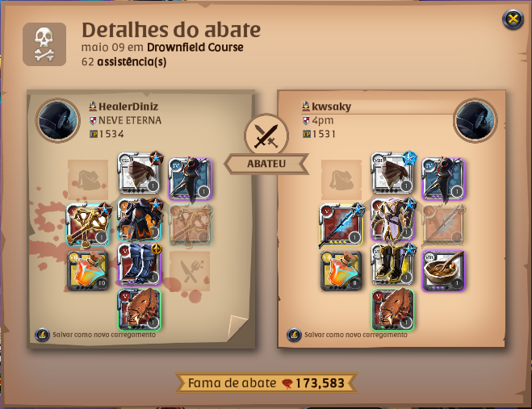Click the kwsaky player name

coord(332,106)
